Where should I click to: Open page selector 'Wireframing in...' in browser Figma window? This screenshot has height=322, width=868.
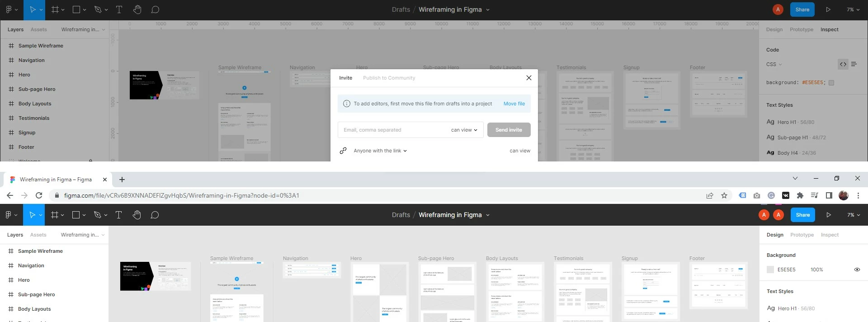point(83,235)
